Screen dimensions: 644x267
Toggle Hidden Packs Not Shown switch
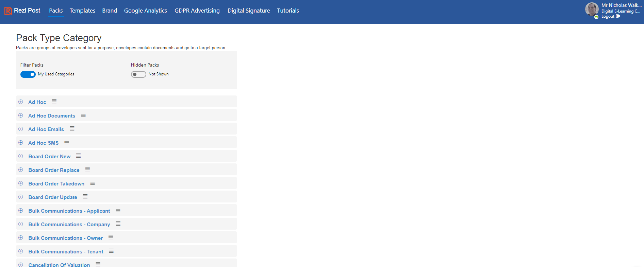138,74
